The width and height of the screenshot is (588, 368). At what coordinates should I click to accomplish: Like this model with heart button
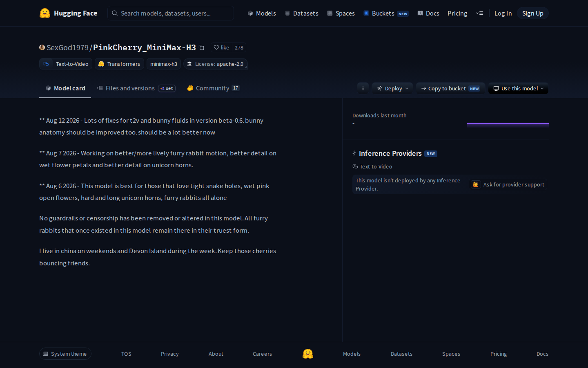coord(221,47)
